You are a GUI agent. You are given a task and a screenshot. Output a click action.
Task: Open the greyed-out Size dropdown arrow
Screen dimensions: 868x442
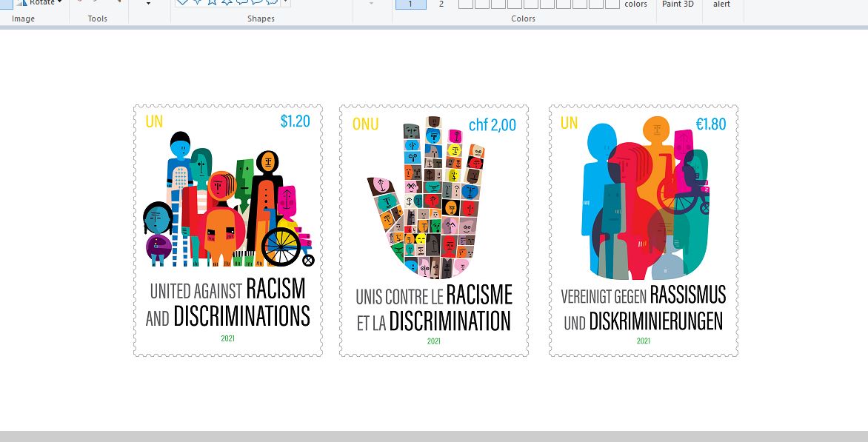pyautogui.click(x=372, y=4)
